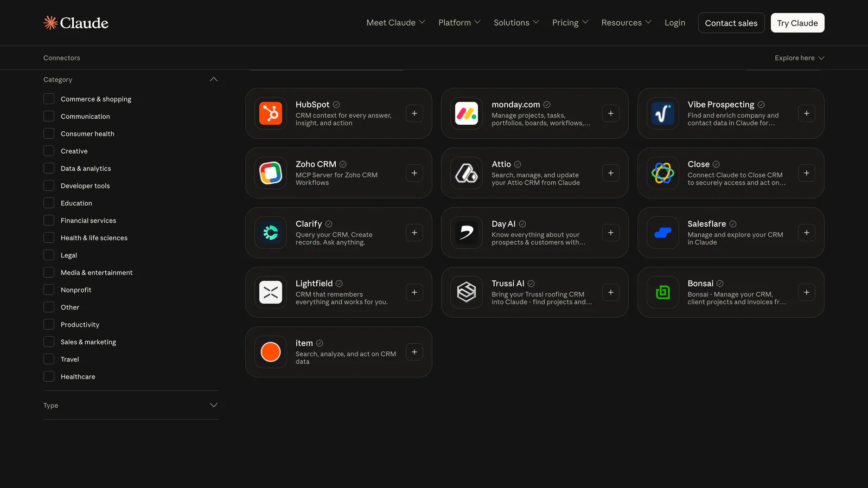
Task: Add the Bonsai connector with plus
Action: [x=807, y=292]
